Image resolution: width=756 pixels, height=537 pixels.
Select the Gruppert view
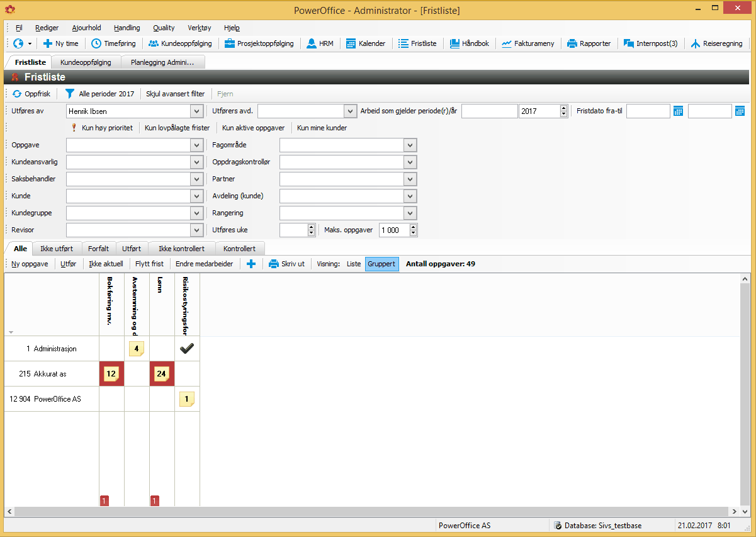(381, 264)
